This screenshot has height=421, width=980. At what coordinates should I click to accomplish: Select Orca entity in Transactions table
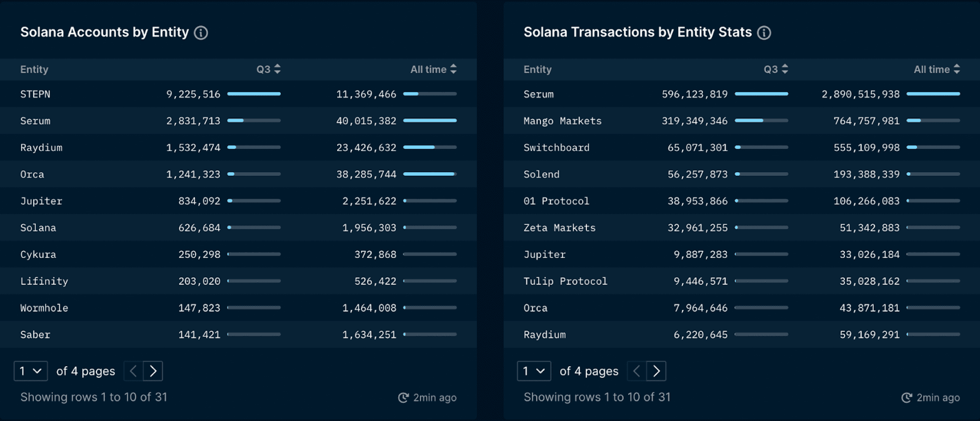(x=536, y=308)
